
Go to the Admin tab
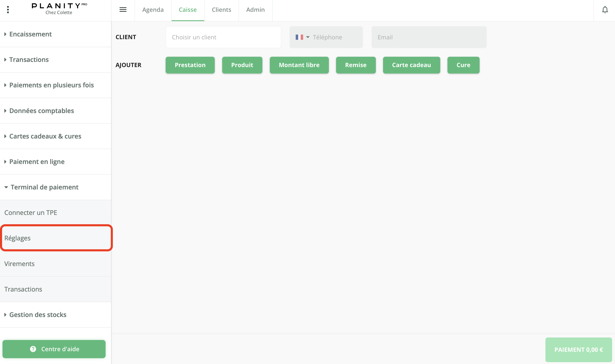tap(255, 10)
